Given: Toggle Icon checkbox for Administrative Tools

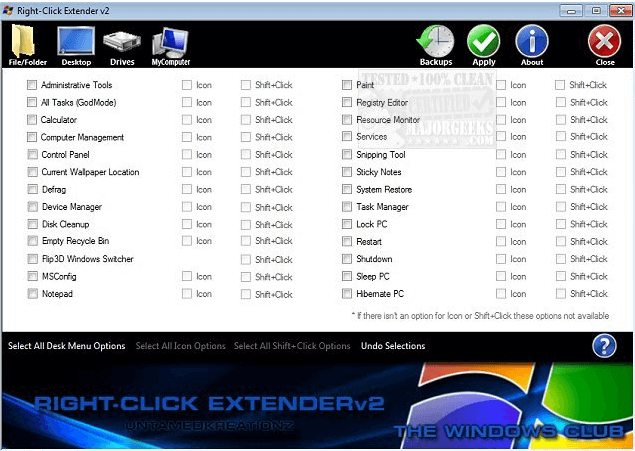Looking at the screenshot, I should click(x=187, y=85).
